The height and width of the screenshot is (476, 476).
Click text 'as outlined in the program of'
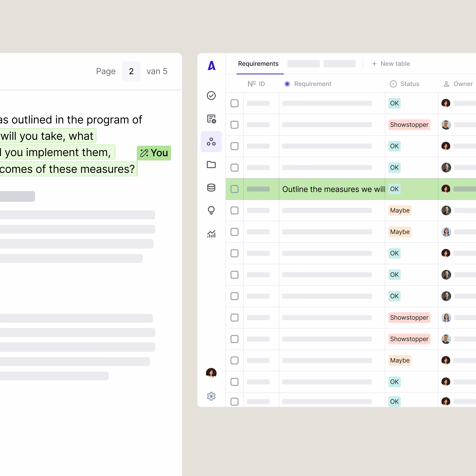pyautogui.click(x=71, y=120)
